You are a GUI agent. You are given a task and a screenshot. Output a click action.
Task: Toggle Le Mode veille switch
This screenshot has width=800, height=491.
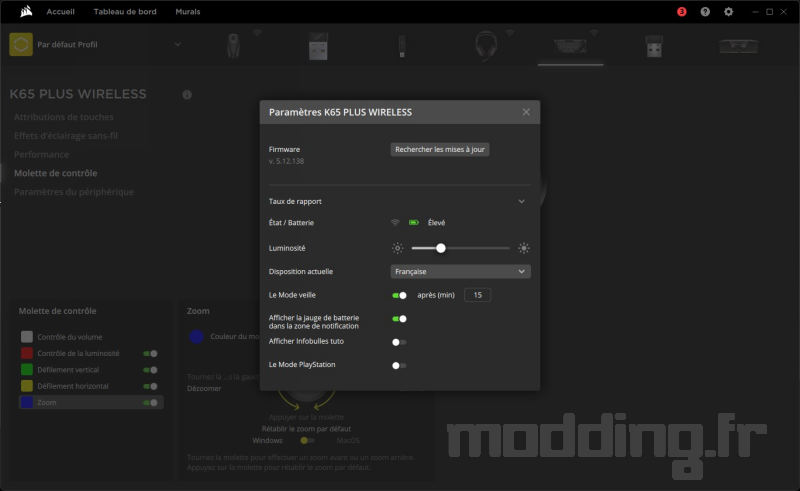(399, 295)
